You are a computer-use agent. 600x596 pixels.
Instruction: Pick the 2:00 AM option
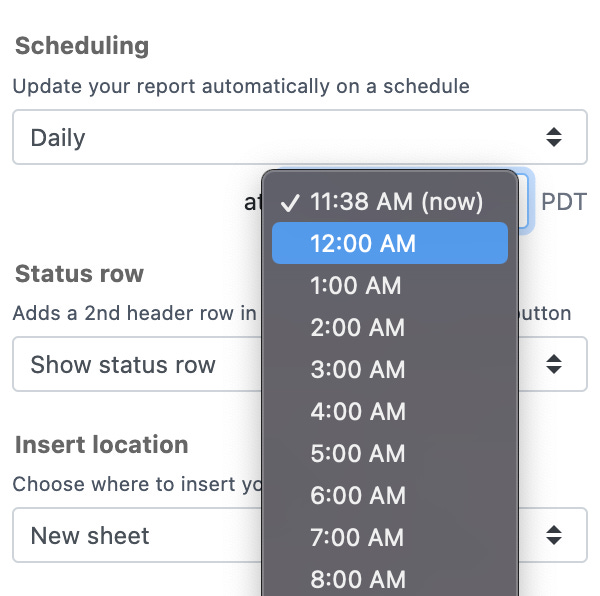pos(390,327)
